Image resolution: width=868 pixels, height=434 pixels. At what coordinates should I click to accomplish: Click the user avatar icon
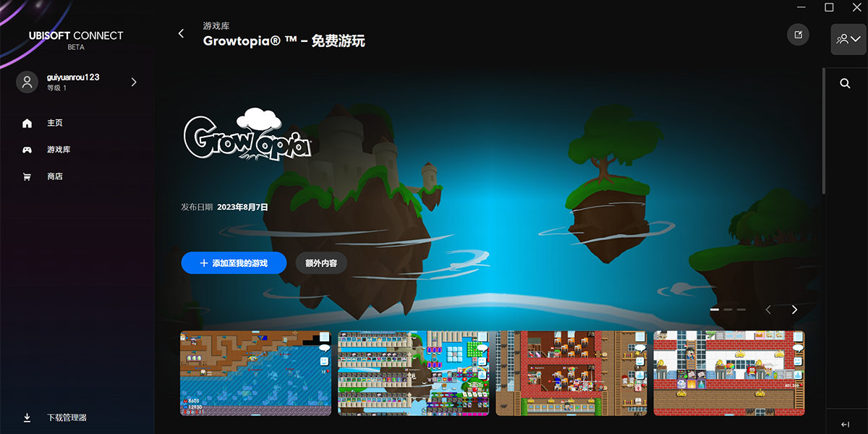(27, 82)
